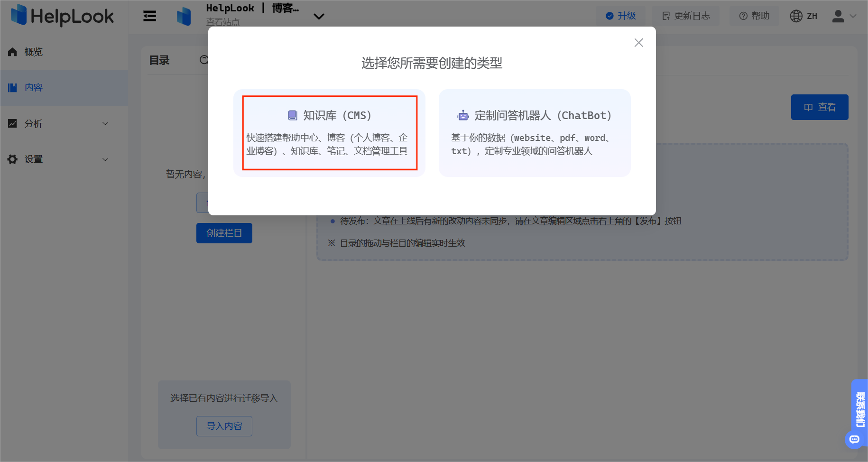Screen dimensions: 868x462
Task: Click the 创建栏目 button
Action: 224,233
